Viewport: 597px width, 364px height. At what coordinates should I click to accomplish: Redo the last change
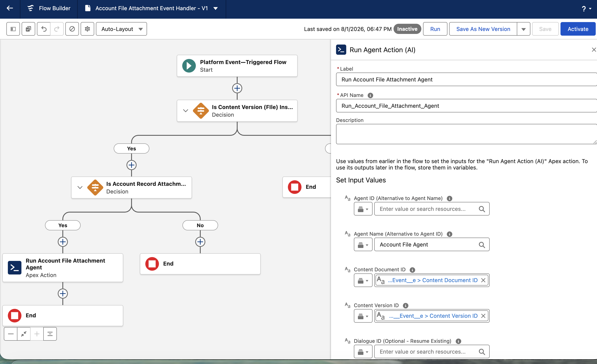[x=57, y=29]
